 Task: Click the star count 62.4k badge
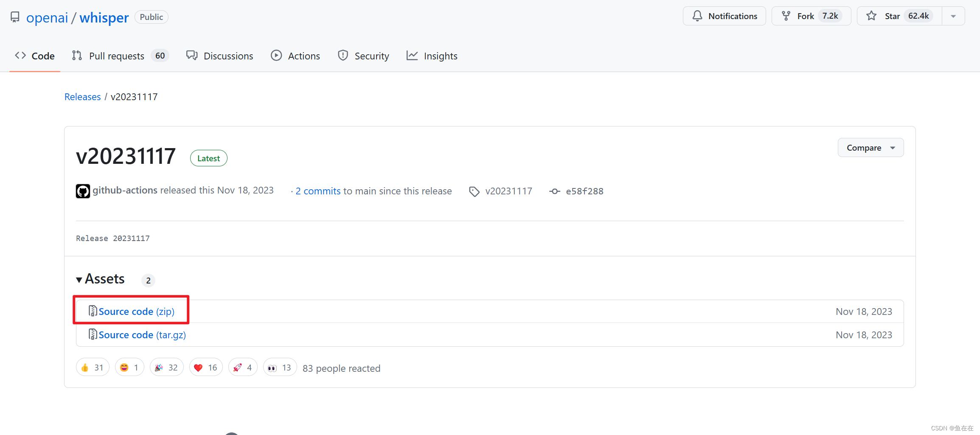click(x=918, y=16)
